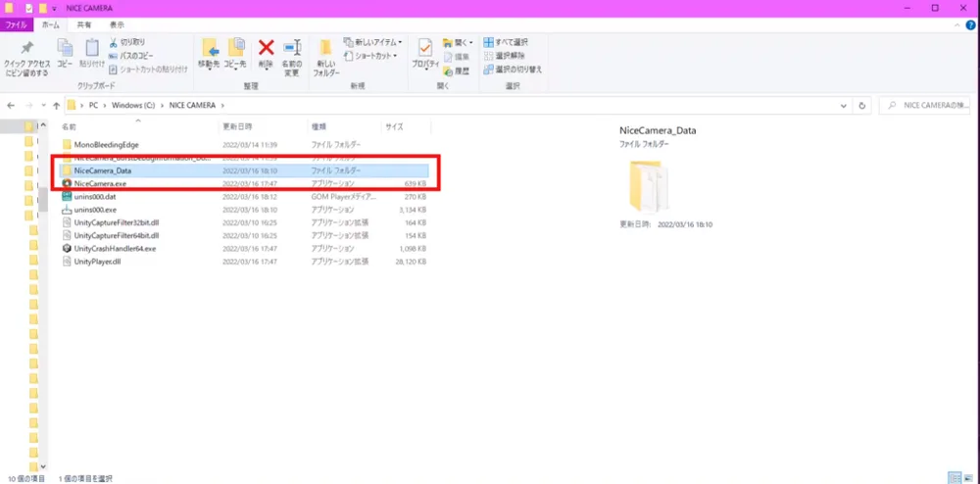Click 編集 (Edit) in the ribbon

(457, 57)
